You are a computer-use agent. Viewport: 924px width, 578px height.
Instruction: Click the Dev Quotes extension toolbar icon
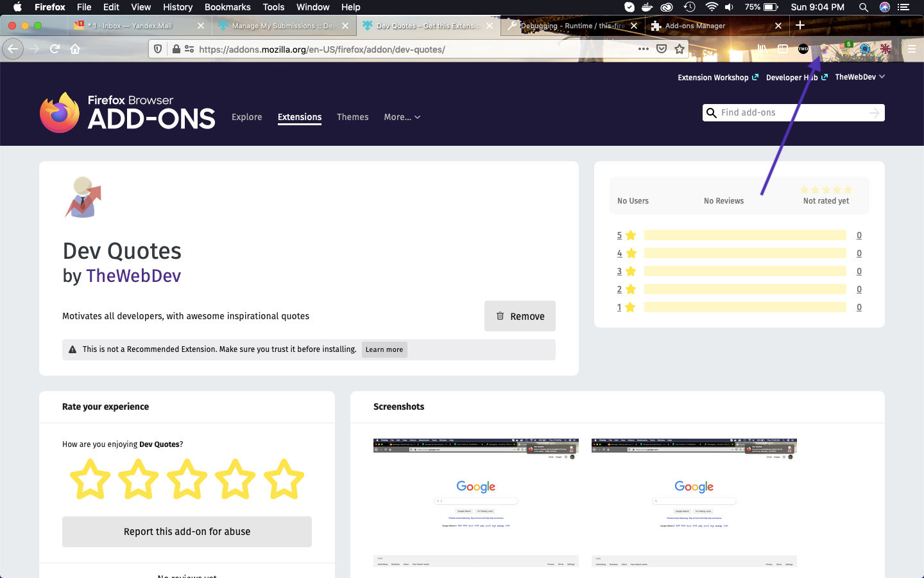(824, 49)
